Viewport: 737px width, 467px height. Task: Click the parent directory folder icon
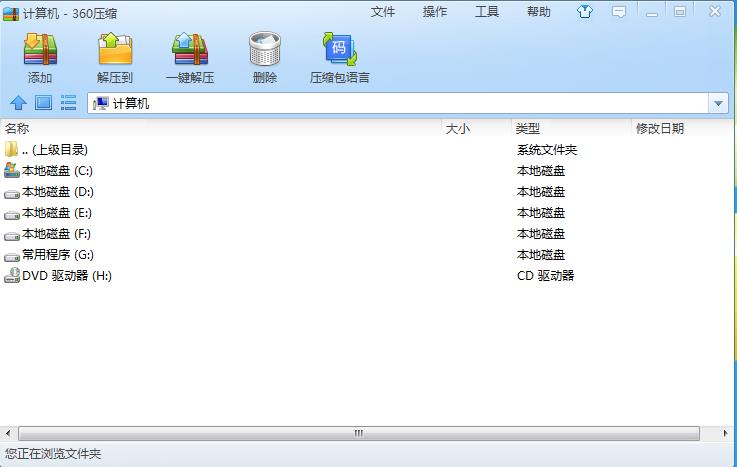(11, 149)
